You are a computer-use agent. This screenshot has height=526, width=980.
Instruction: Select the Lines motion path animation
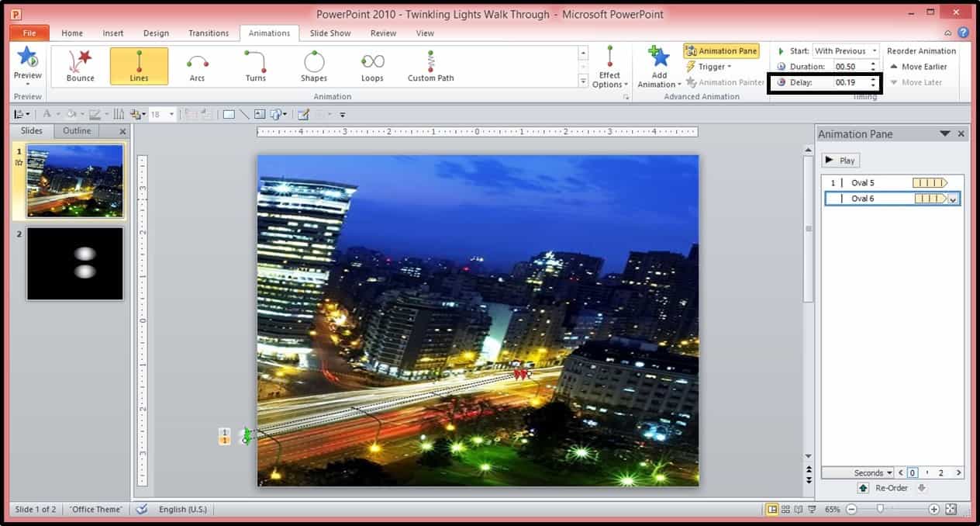139,66
